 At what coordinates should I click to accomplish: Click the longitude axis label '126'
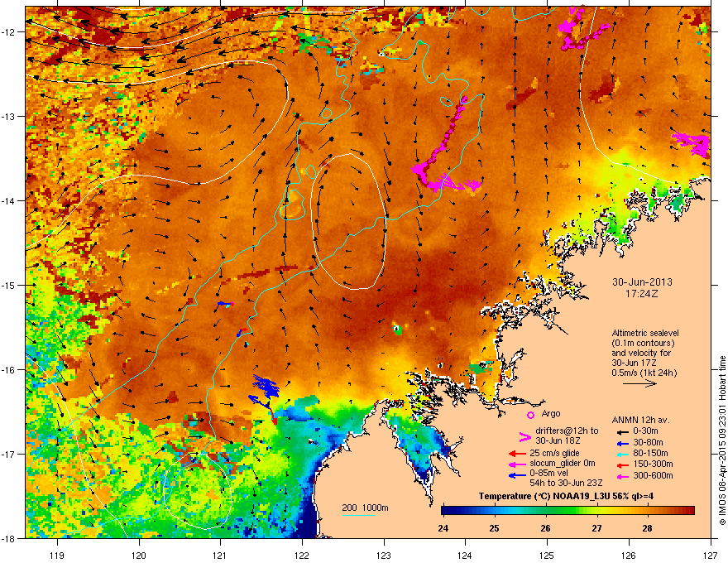[x=629, y=555]
